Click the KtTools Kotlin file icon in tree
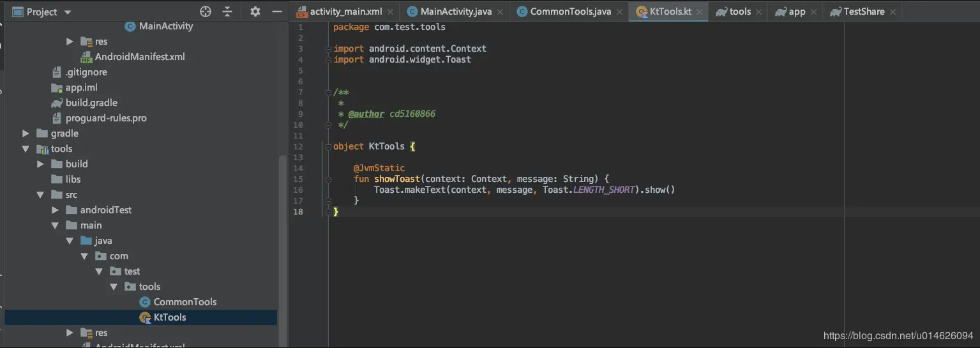The image size is (980, 348). (x=145, y=317)
